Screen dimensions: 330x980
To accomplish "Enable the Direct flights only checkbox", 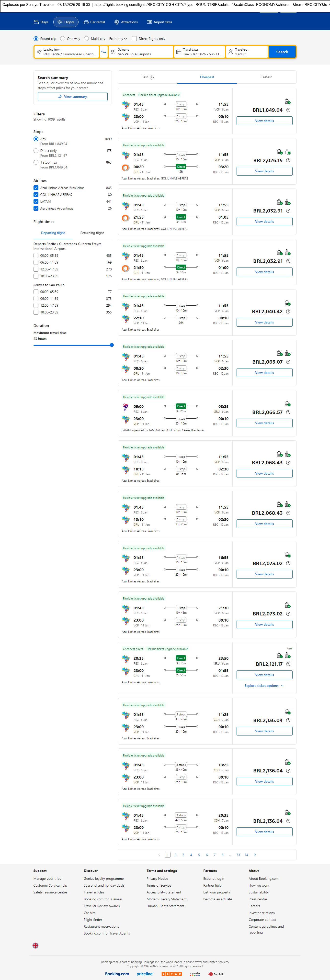I will (134, 39).
